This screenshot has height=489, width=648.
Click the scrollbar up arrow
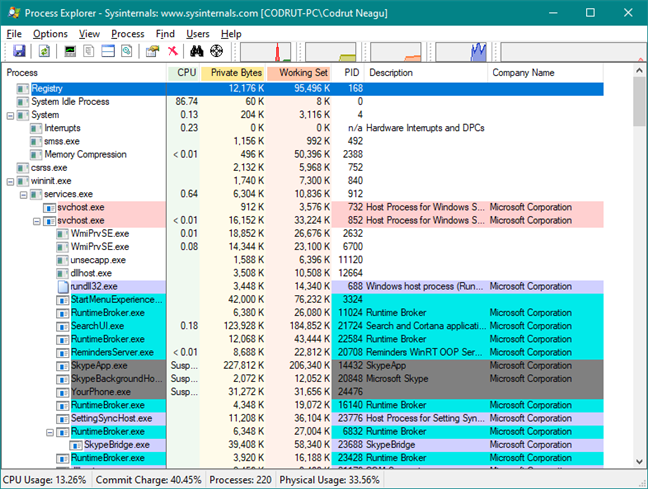coord(639,71)
